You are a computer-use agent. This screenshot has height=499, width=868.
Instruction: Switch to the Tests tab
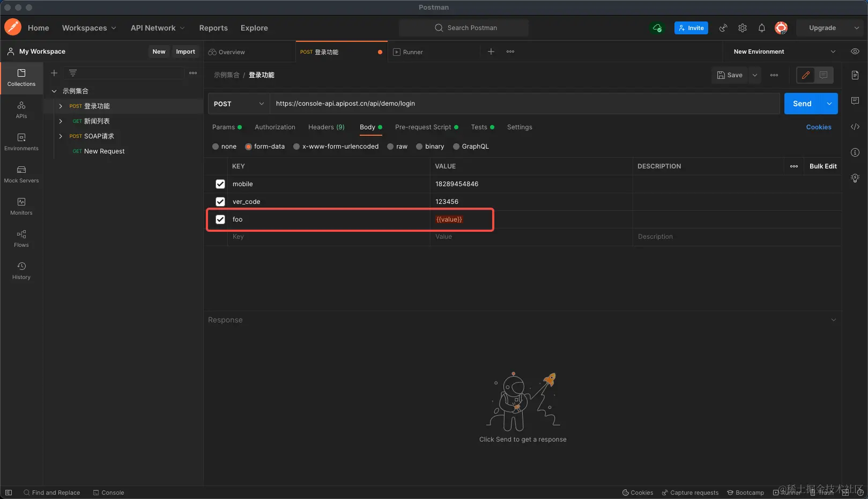tap(483, 127)
